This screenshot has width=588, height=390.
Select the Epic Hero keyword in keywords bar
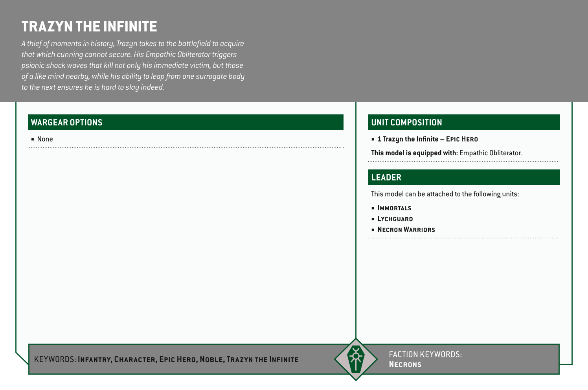point(178,359)
